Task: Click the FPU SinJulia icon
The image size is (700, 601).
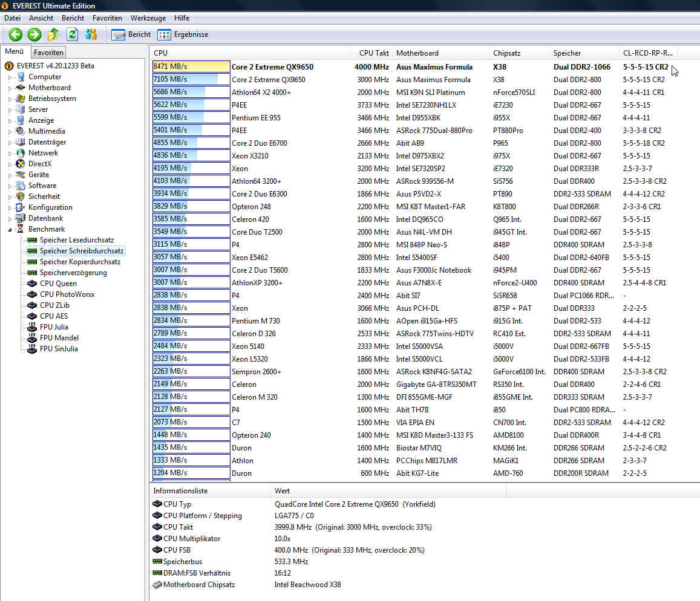Action: coord(31,348)
